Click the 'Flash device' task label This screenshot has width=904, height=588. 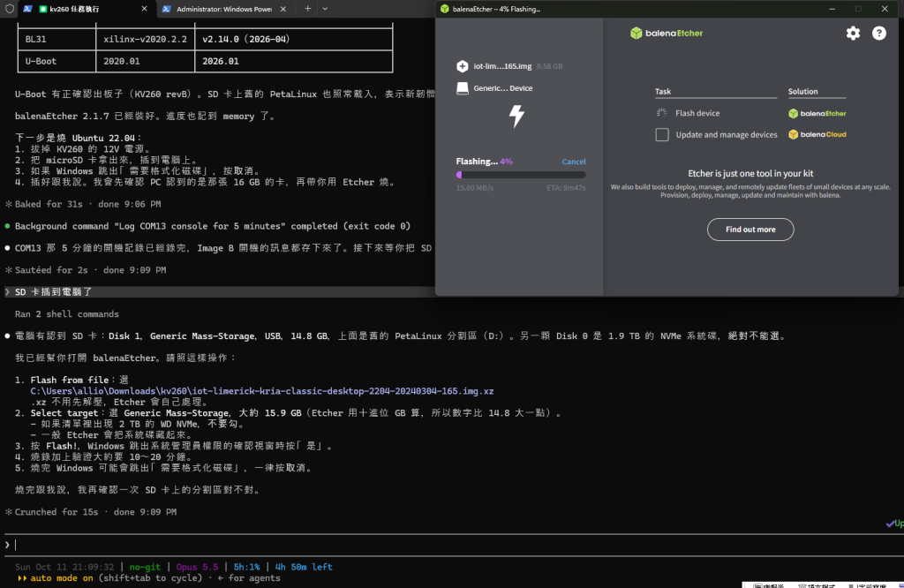[697, 113]
